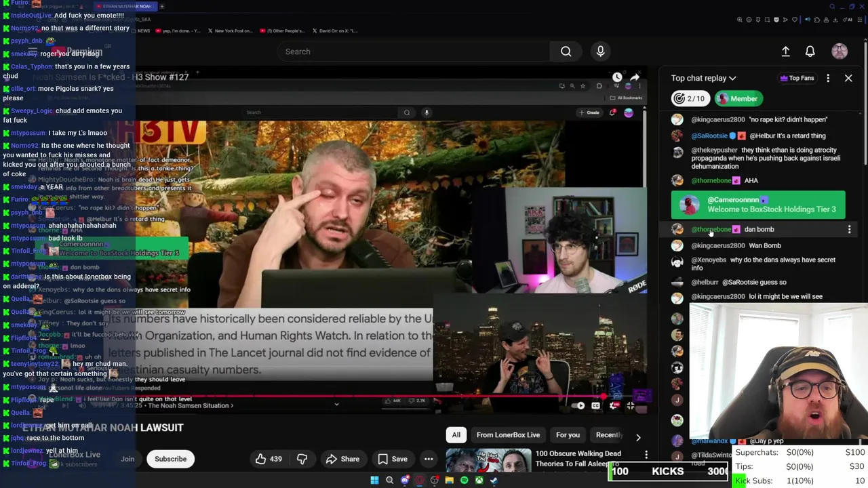Click the dislike thumbs-down button
This screenshot has height=488, width=868.
tap(302, 459)
